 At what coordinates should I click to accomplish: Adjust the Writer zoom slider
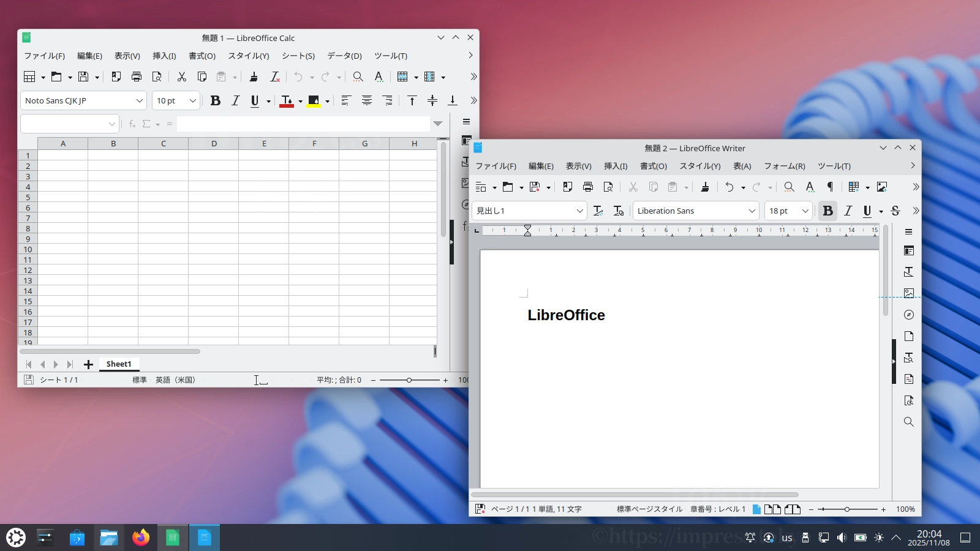tap(847, 509)
